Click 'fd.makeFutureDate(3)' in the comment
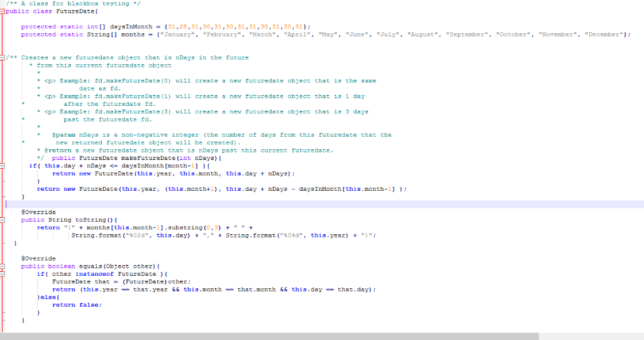This screenshot has width=644, height=340. (x=133, y=112)
